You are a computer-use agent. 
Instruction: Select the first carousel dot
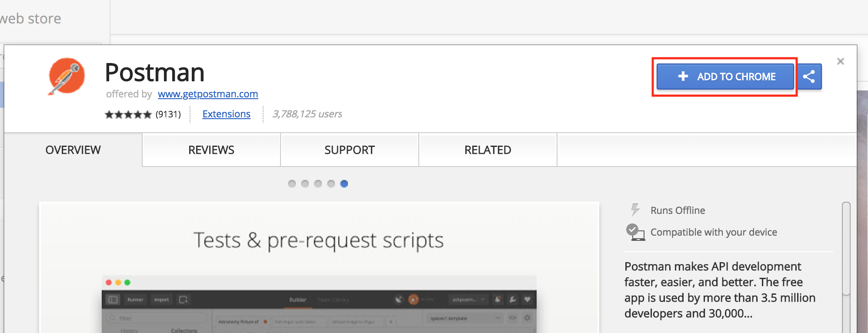pyautogui.click(x=292, y=184)
